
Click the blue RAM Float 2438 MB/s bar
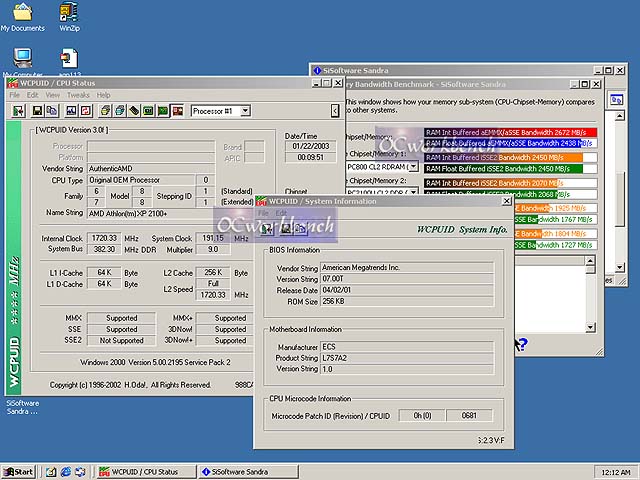click(x=510, y=143)
